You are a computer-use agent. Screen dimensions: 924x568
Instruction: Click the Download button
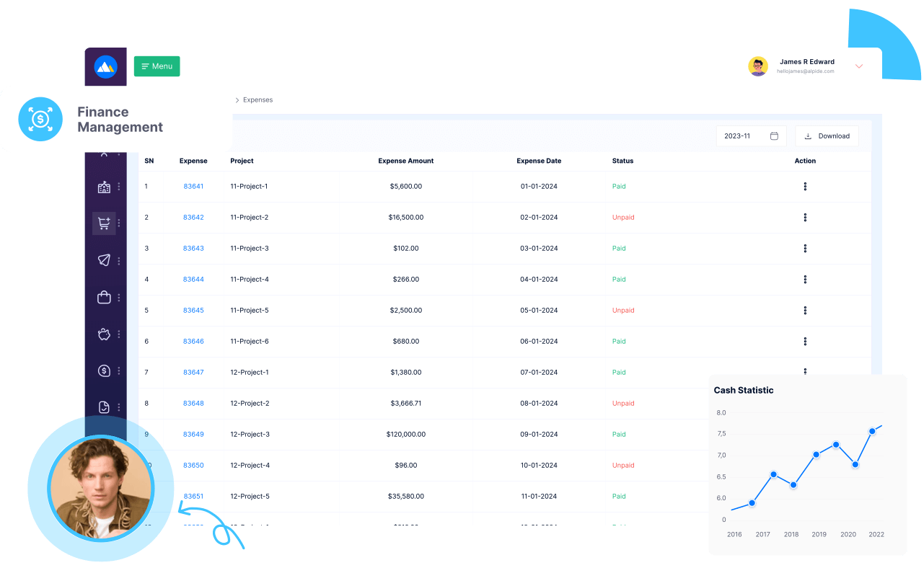827,136
